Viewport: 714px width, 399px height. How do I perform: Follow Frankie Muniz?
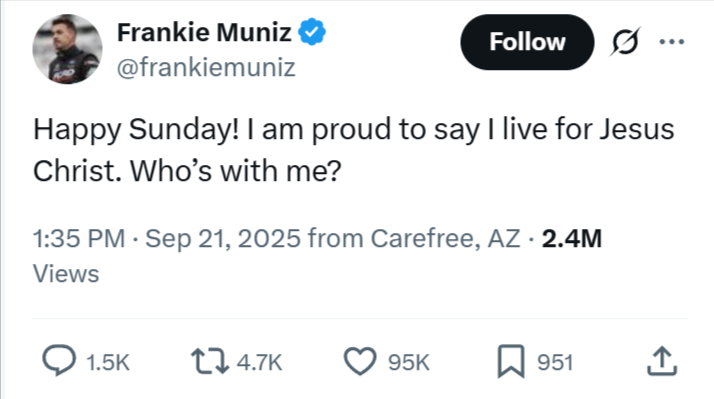point(527,42)
